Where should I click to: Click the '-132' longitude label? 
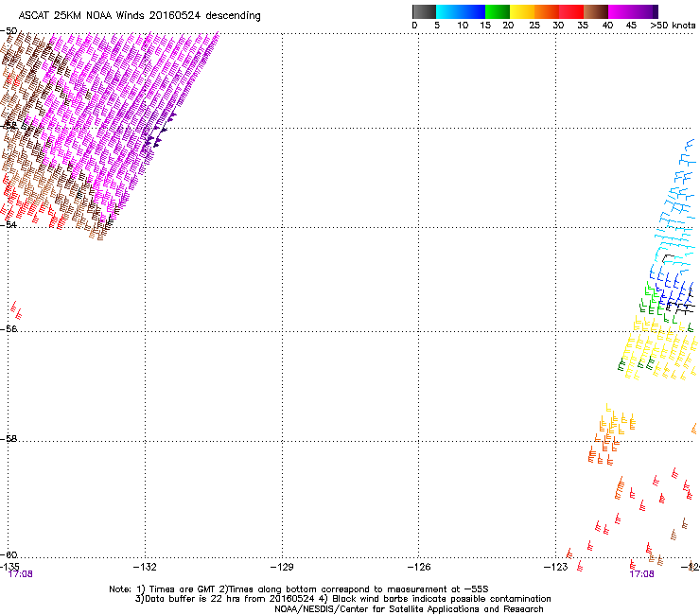(145, 567)
